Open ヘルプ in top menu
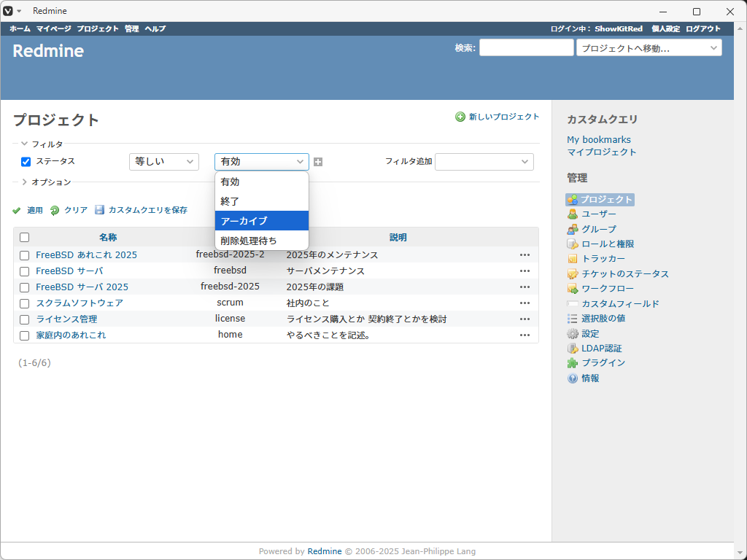The width and height of the screenshot is (747, 560). (155, 28)
